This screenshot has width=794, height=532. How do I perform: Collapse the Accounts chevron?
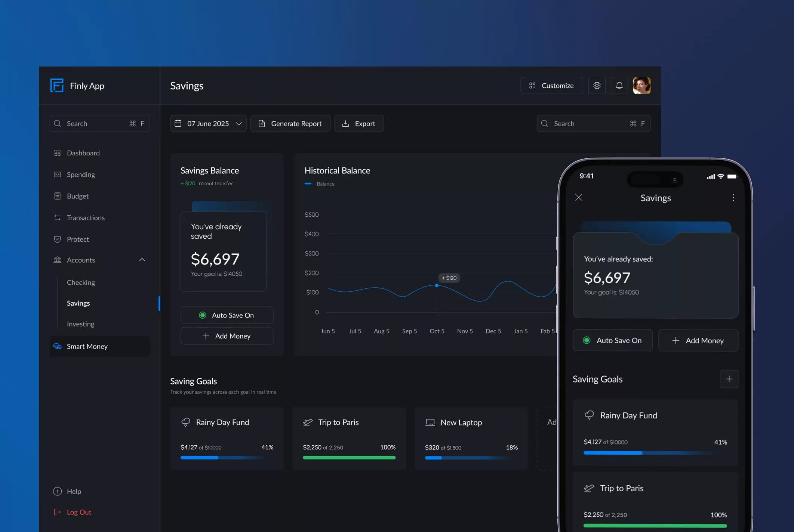142,260
